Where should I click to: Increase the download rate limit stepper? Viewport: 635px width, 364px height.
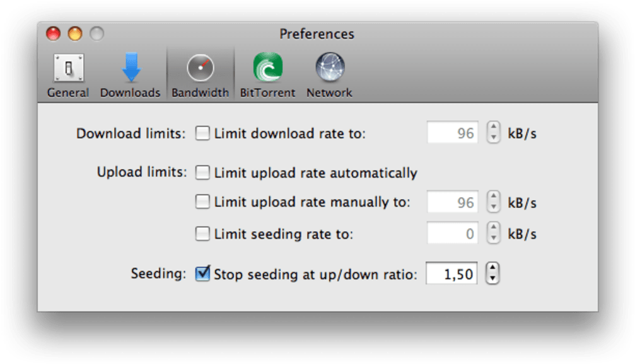(493, 127)
